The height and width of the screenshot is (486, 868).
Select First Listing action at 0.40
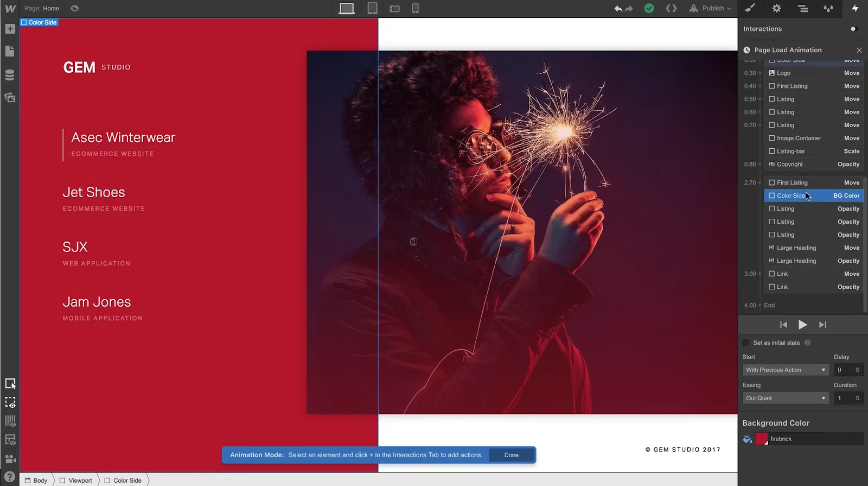[814, 86]
